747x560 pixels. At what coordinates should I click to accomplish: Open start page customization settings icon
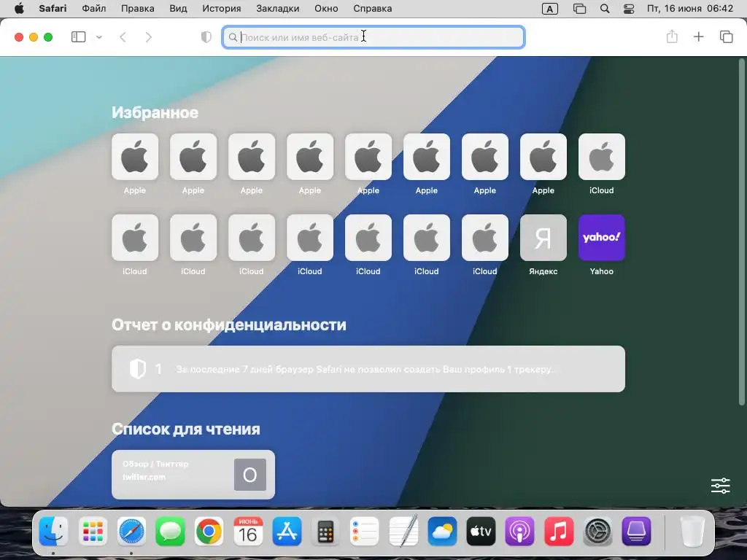coord(720,486)
